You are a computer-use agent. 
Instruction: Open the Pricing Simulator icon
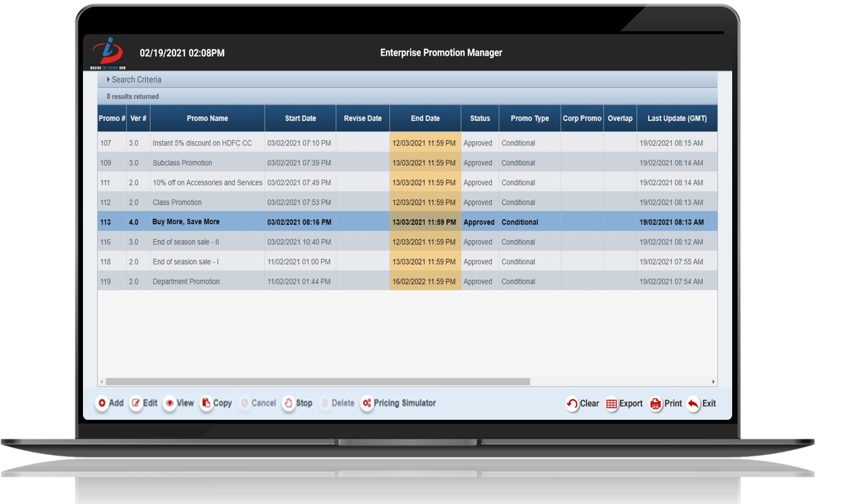pos(367,403)
